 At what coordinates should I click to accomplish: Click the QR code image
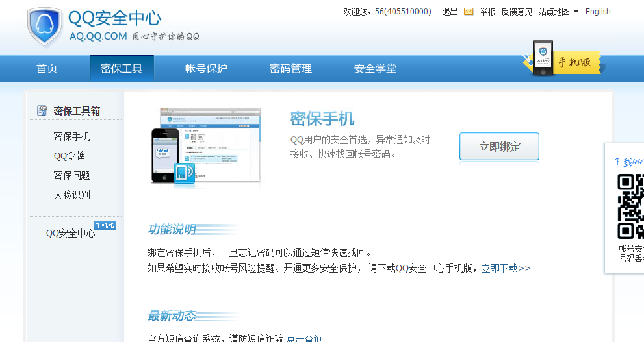[630, 206]
